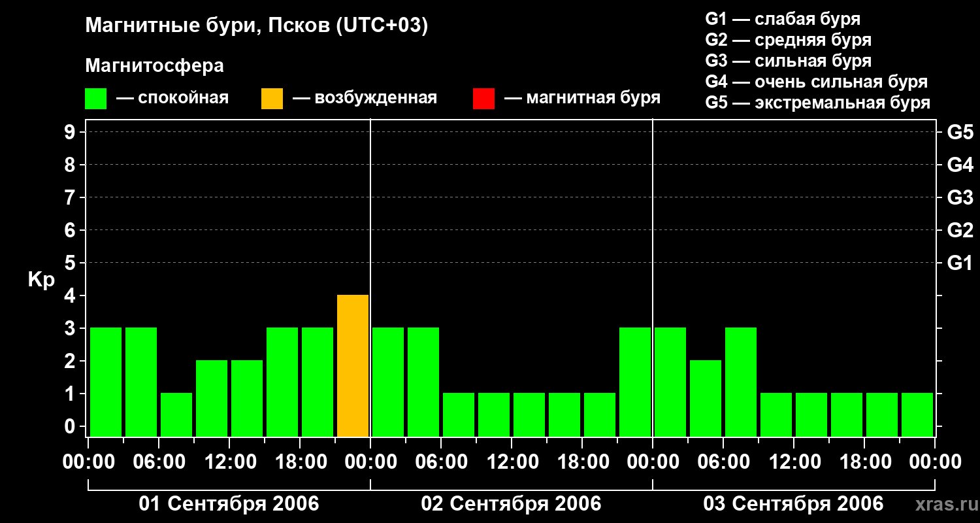Click the 'Магнитосфера' heading

154,66
